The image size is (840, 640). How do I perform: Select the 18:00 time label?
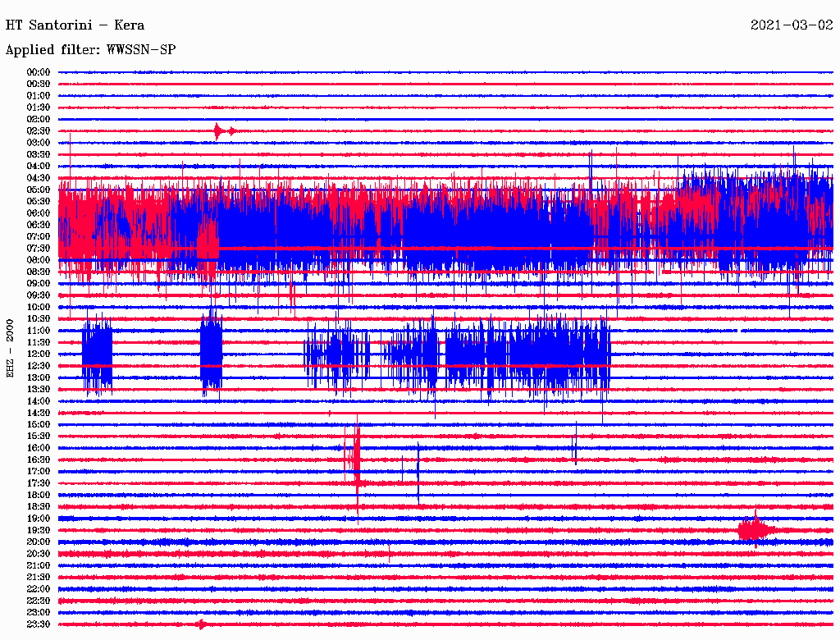39,495
